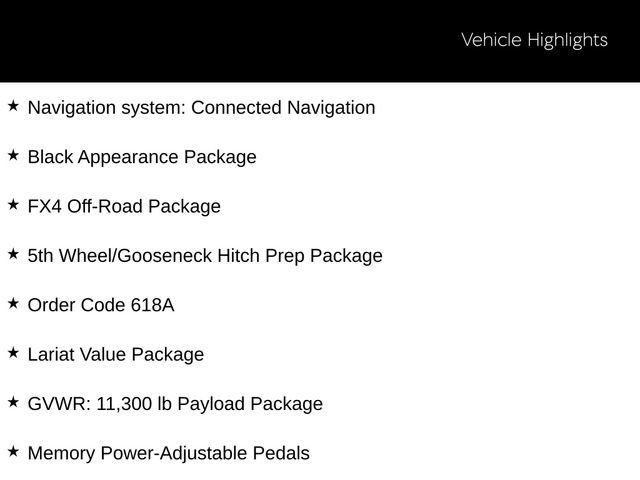The height and width of the screenshot is (480, 640).
Task: Click Lariat Value Package text
Action: tap(116, 355)
